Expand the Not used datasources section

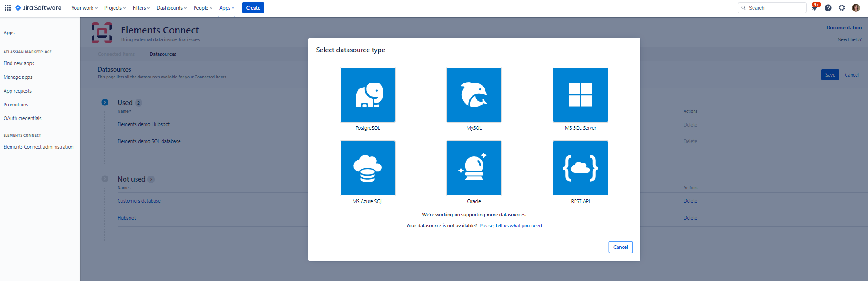pos(105,179)
